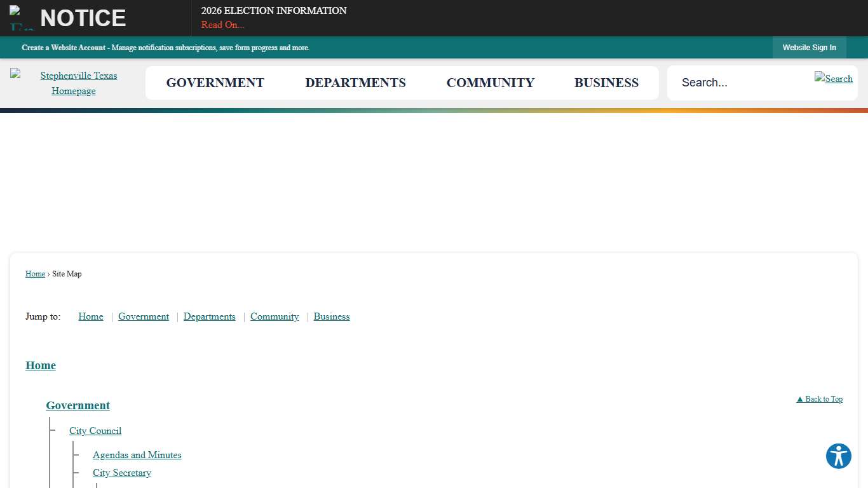Open the Departments navigation menu
868x488 pixels.
pyautogui.click(x=355, y=83)
